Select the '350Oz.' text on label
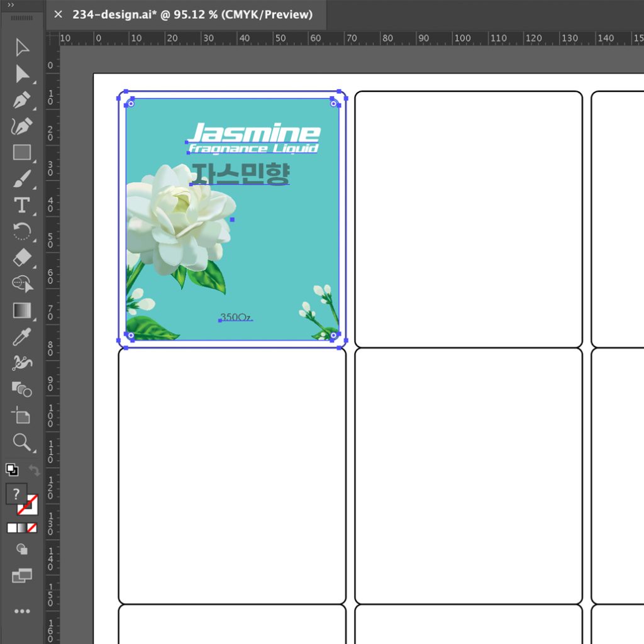644x644 pixels. (x=236, y=317)
